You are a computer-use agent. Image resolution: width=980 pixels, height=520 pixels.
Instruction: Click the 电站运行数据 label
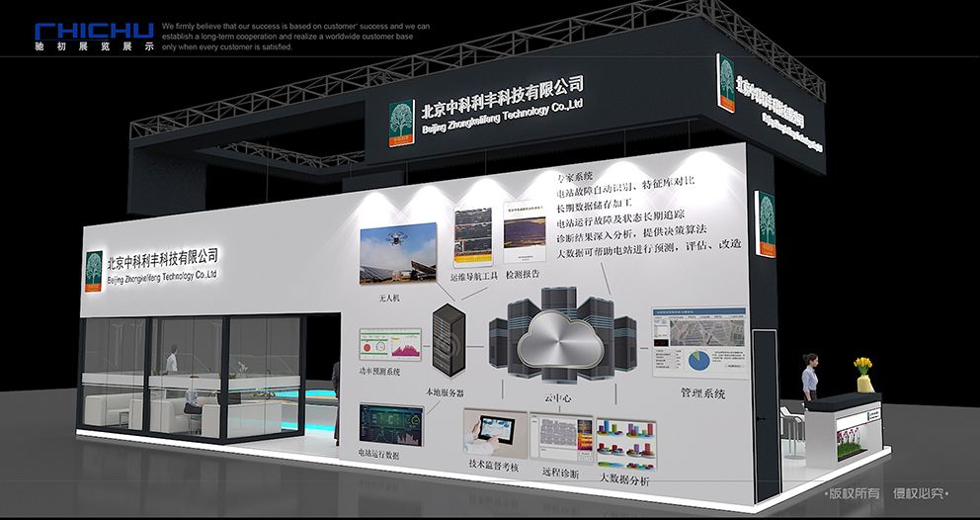tap(378, 455)
